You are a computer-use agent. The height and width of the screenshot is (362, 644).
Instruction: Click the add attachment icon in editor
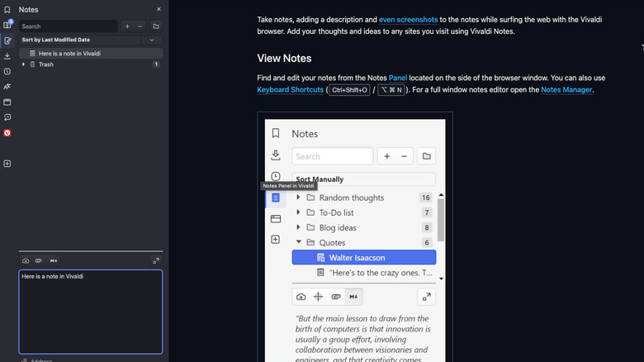pos(38,260)
